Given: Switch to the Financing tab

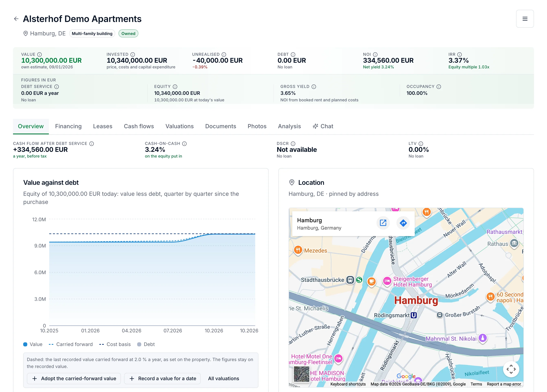Looking at the screenshot, I should click(68, 126).
